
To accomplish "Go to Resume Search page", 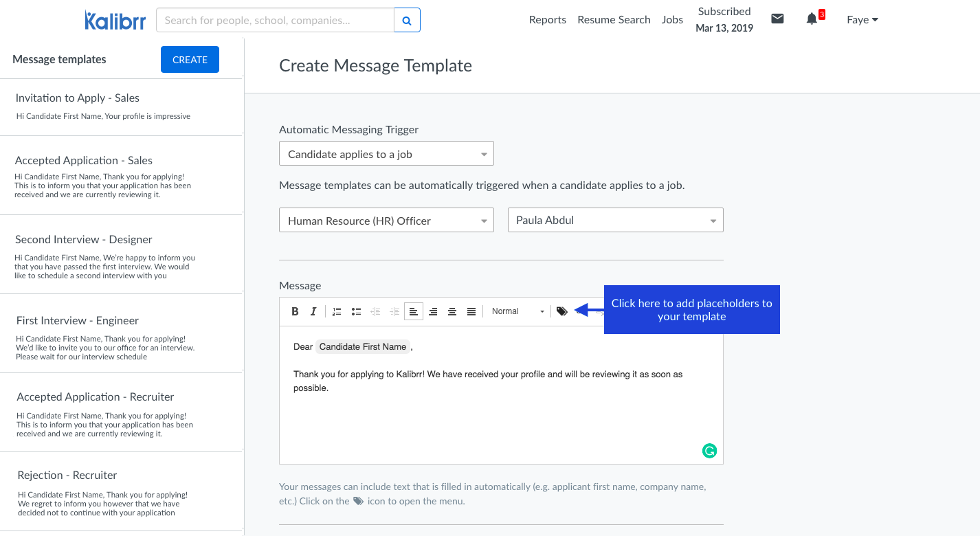I will (x=614, y=20).
